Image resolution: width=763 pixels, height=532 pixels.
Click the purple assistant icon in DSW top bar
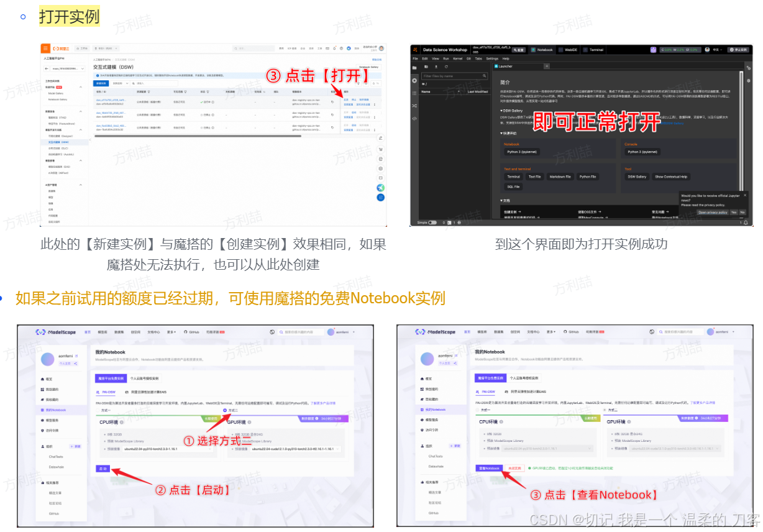(x=653, y=50)
